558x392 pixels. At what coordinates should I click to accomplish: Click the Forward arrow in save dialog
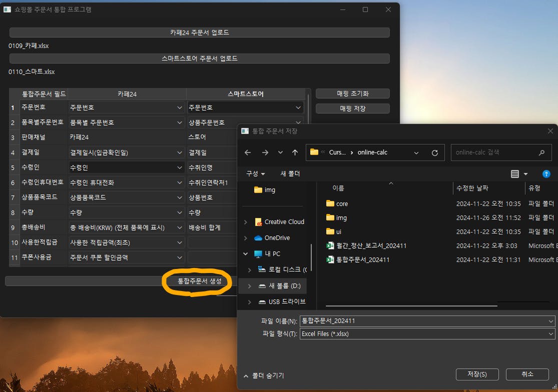click(265, 152)
